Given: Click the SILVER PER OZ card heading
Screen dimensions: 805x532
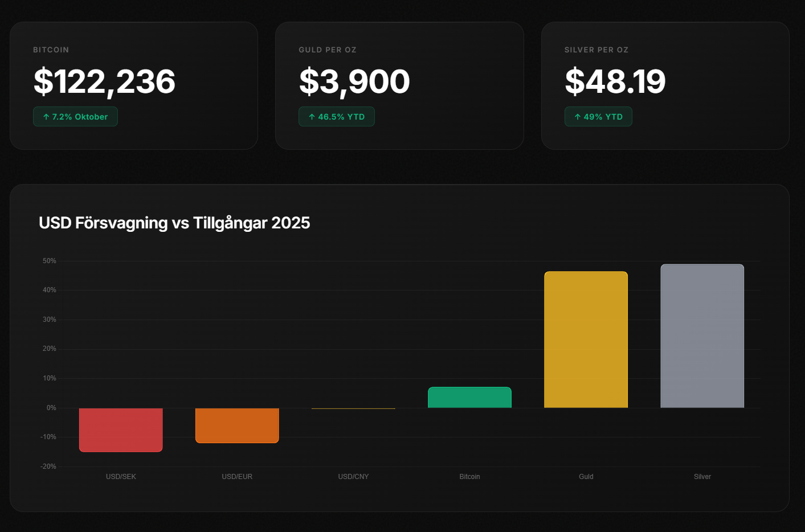Looking at the screenshot, I should point(596,50).
